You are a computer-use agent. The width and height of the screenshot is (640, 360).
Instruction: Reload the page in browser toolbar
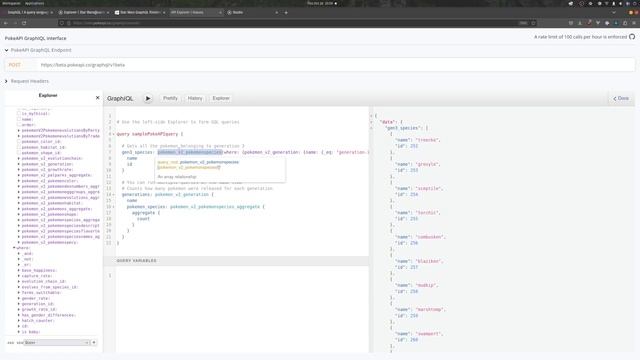[x=24, y=23]
